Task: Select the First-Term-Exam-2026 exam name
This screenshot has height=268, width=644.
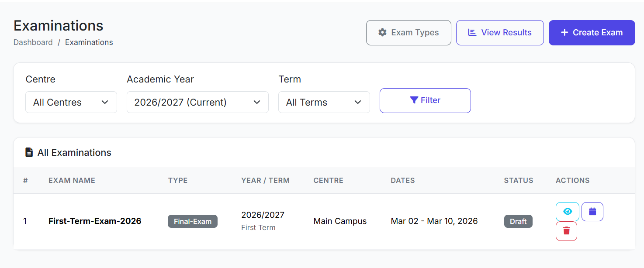Action: coord(95,221)
